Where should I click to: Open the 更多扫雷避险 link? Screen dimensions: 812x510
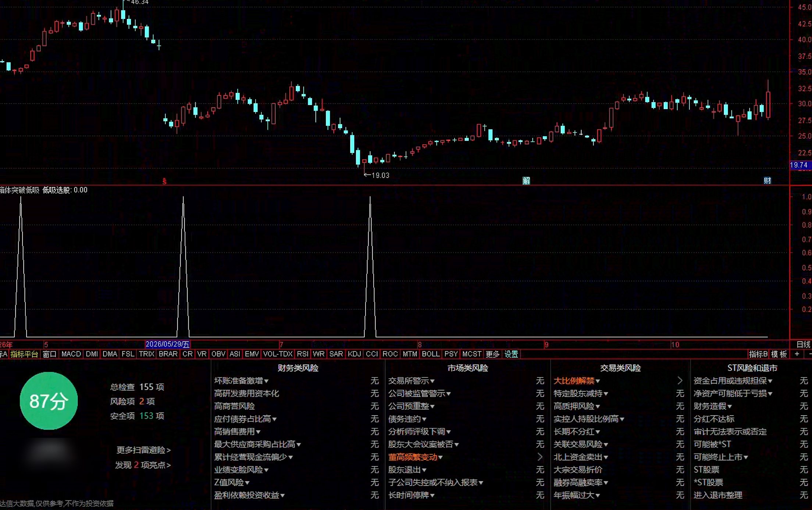(x=143, y=450)
